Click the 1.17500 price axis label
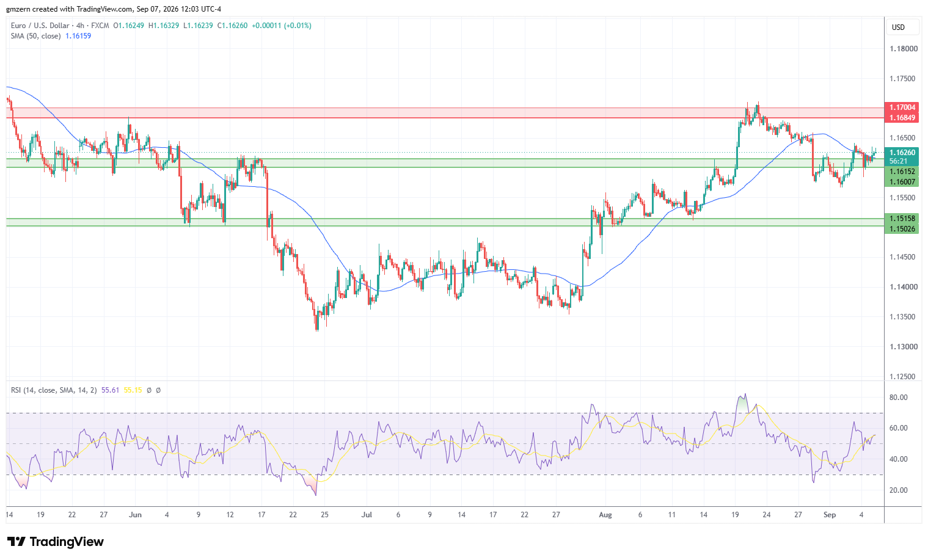 click(902, 79)
